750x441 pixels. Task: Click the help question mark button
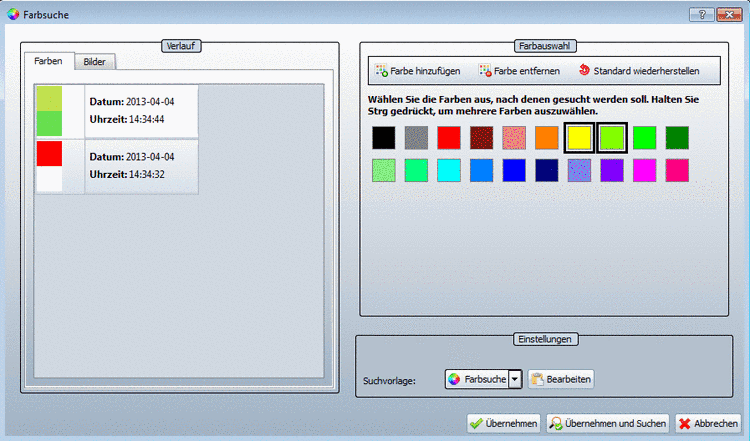702,15
